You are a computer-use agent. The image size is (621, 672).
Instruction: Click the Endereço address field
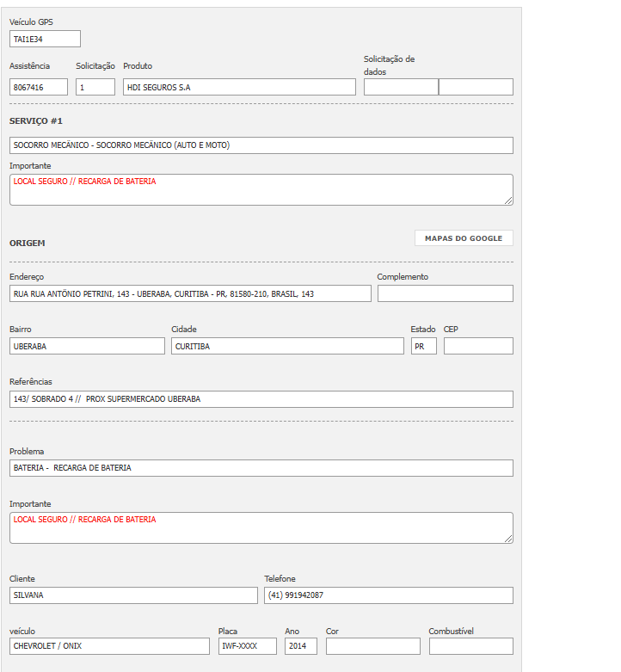pos(190,293)
